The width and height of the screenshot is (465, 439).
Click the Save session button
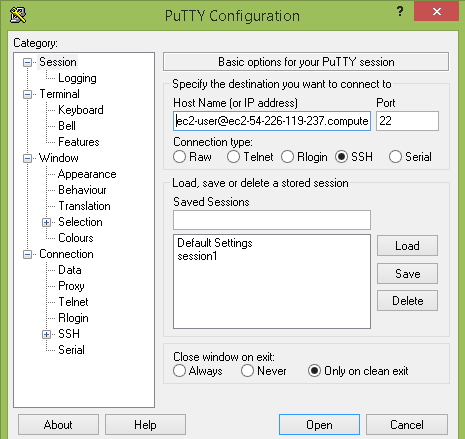coord(407,274)
